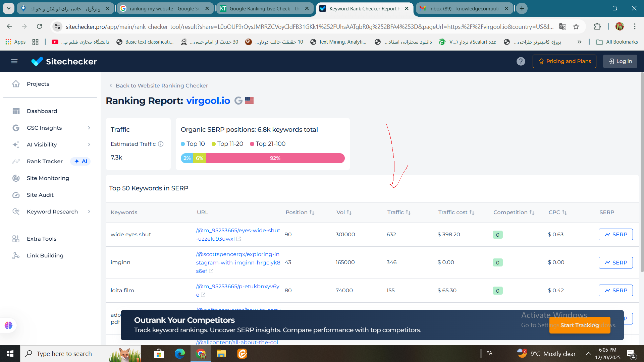644x362 pixels.
Task: Expand the Keyword Research submenu
Action: point(89,212)
